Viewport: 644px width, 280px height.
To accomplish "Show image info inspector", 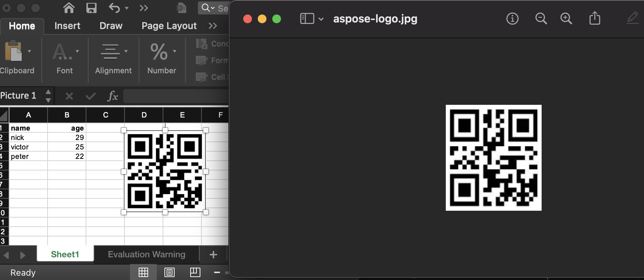I will pyautogui.click(x=512, y=18).
